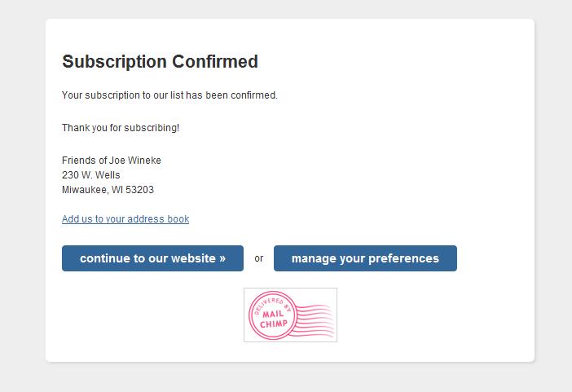Click the Subscription Confirmed heading
Screen dimensions: 572x392
[161, 61]
